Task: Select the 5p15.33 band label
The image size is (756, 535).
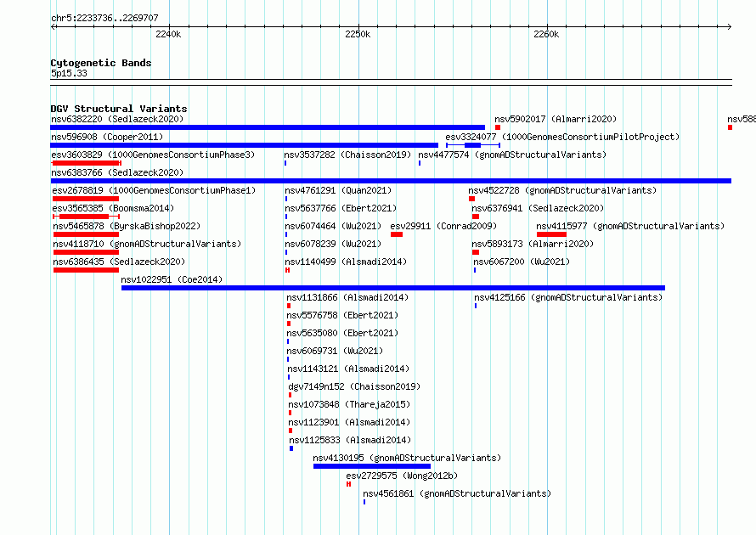Action: point(69,73)
